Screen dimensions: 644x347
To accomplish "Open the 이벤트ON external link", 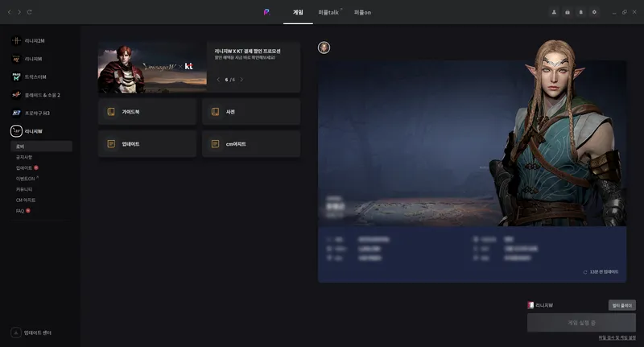I will 26,179.
